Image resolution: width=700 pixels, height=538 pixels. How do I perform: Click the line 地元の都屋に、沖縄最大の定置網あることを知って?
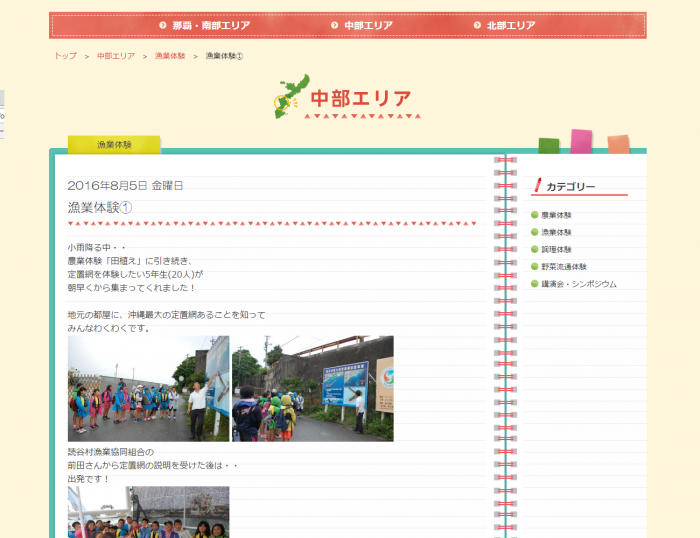(x=167, y=315)
